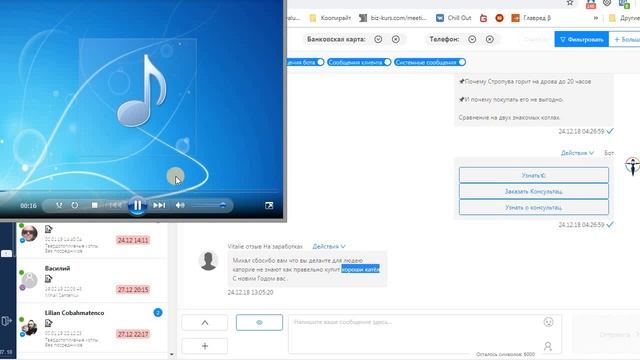Open the emoji picker smiley icon
The image size is (640, 360).
click(x=548, y=322)
